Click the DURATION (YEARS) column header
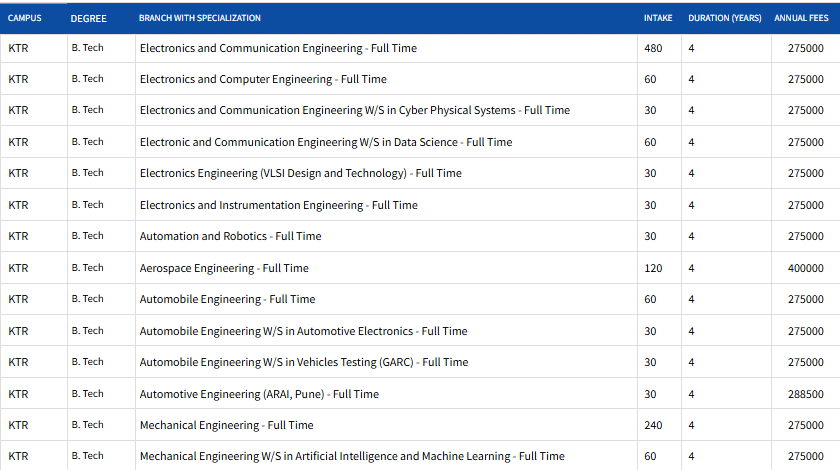 point(724,18)
